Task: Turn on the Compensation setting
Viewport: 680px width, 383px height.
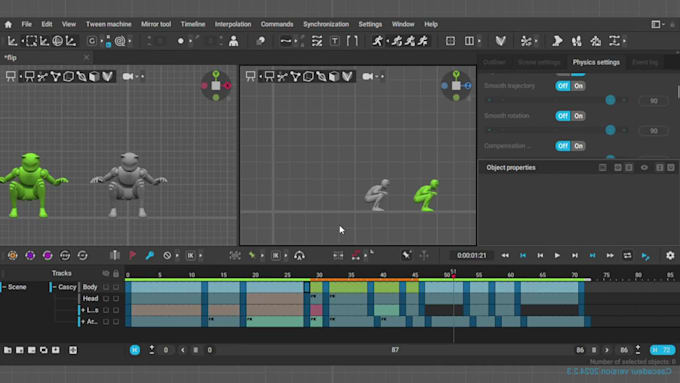Action: [x=579, y=146]
